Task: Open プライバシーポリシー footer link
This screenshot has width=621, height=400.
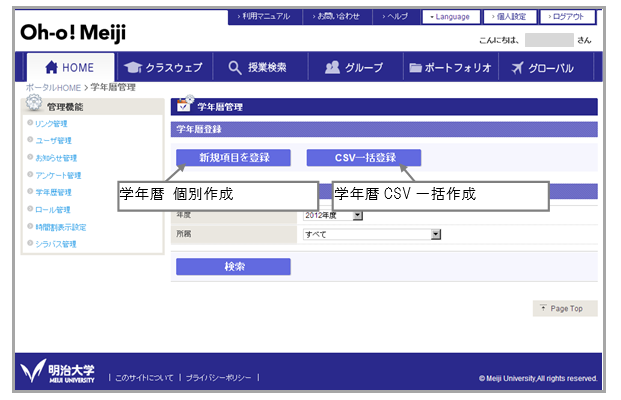Action: [219, 378]
